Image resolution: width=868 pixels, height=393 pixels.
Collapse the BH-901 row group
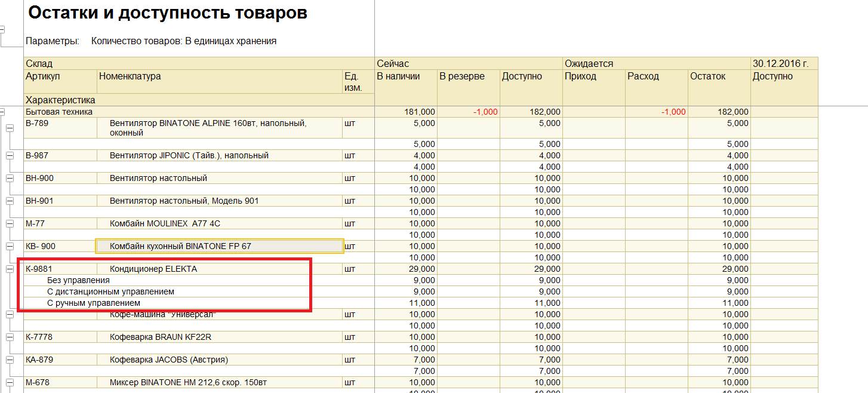point(10,201)
